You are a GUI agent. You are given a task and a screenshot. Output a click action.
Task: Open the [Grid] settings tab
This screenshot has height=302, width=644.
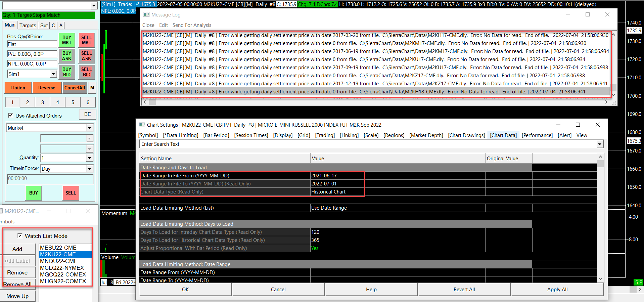coord(304,135)
